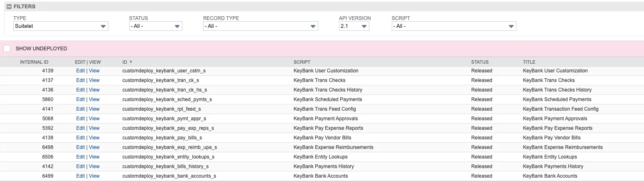
Task: Select ID customdeploy_keybank_entity_lookups_s
Action: [168, 157]
